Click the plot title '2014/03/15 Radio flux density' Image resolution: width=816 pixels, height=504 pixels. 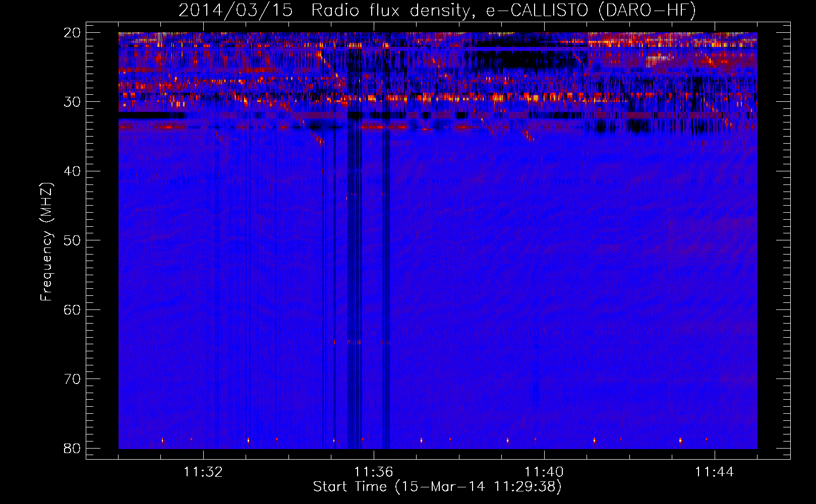437,10
